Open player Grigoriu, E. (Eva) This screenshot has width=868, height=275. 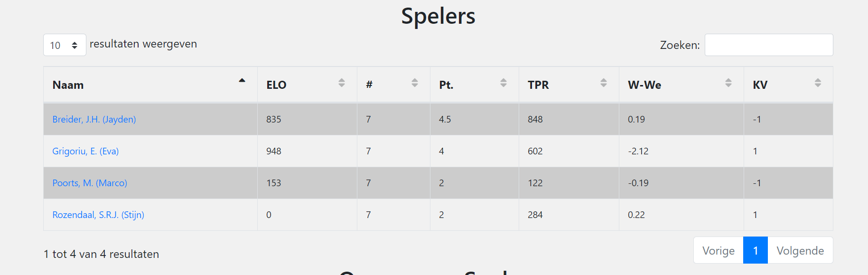pos(85,151)
